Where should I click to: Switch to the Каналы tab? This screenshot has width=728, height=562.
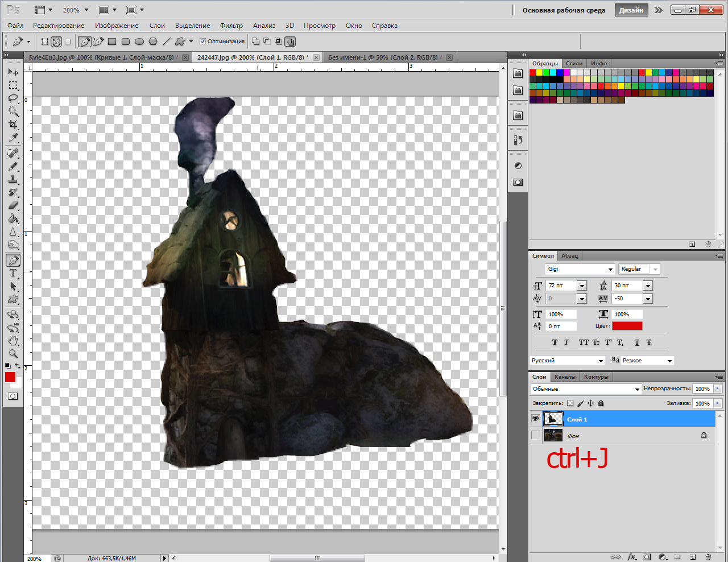[565, 377]
